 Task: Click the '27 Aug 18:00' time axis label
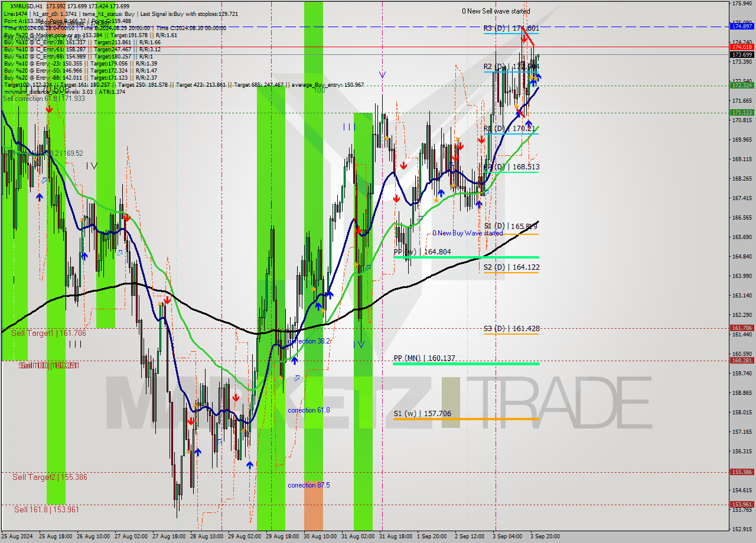click(169, 537)
